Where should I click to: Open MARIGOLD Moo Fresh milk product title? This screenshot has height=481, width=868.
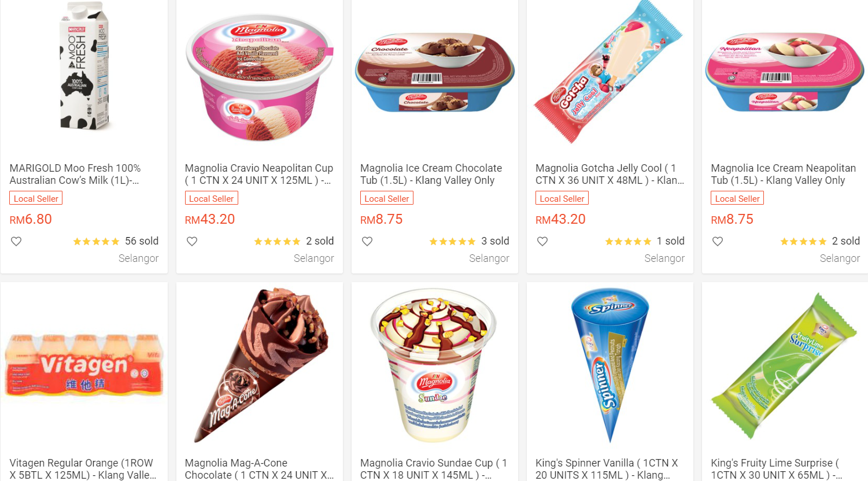(x=75, y=174)
